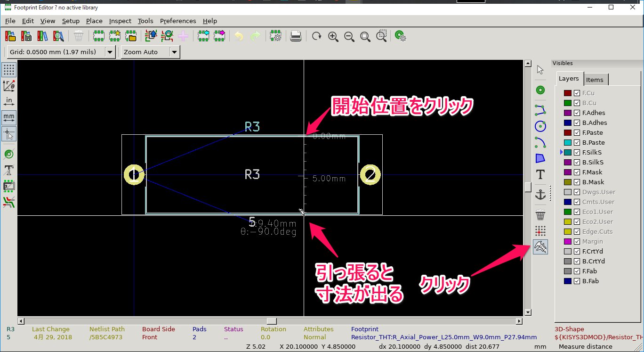644x352 pixels.
Task: Click the horizontal scrollbar right arrow
Action: tap(519, 321)
